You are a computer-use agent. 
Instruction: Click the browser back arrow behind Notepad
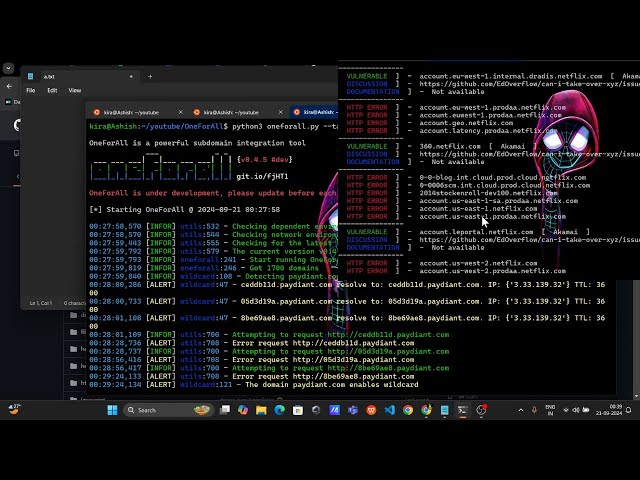(9, 86)
